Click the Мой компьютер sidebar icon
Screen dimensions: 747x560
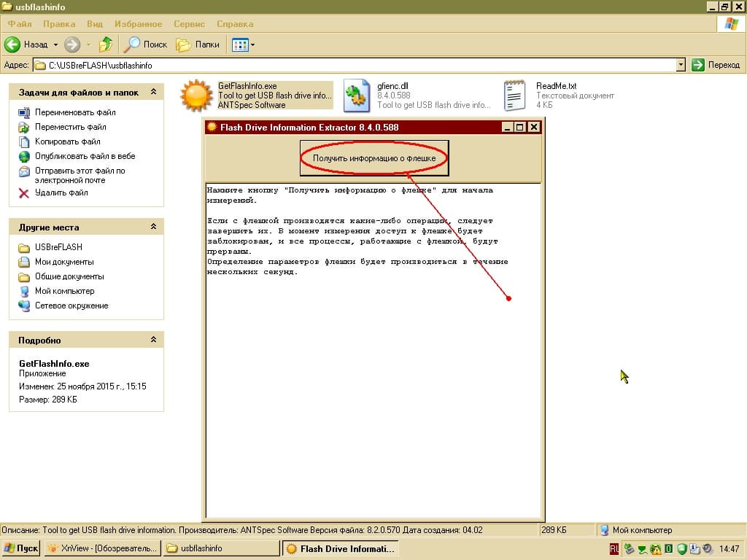tap(24, 291)
